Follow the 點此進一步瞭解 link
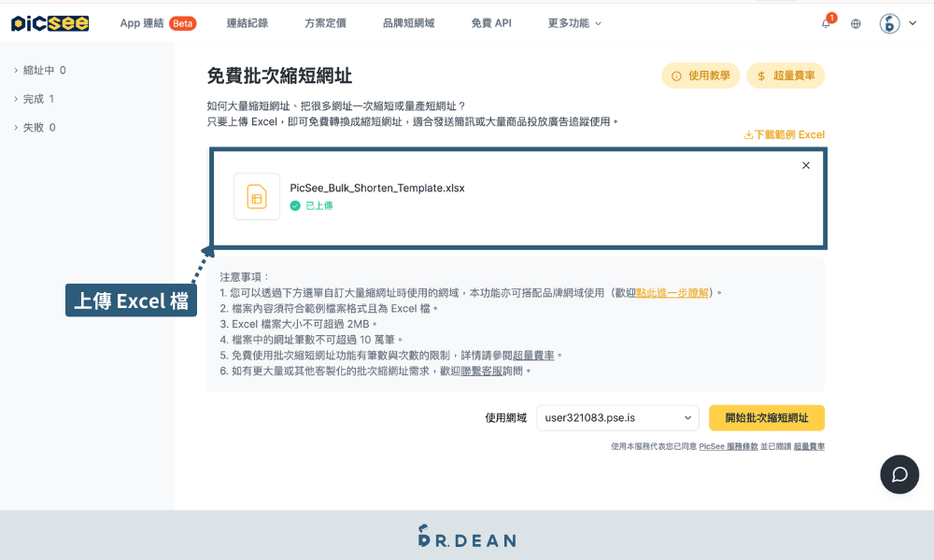The width and height of the screenshot is (934, 560). (x=672, y=293)
